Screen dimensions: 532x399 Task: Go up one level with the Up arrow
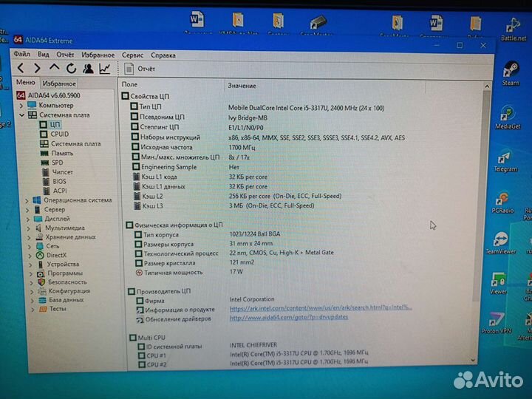(54, 68)
